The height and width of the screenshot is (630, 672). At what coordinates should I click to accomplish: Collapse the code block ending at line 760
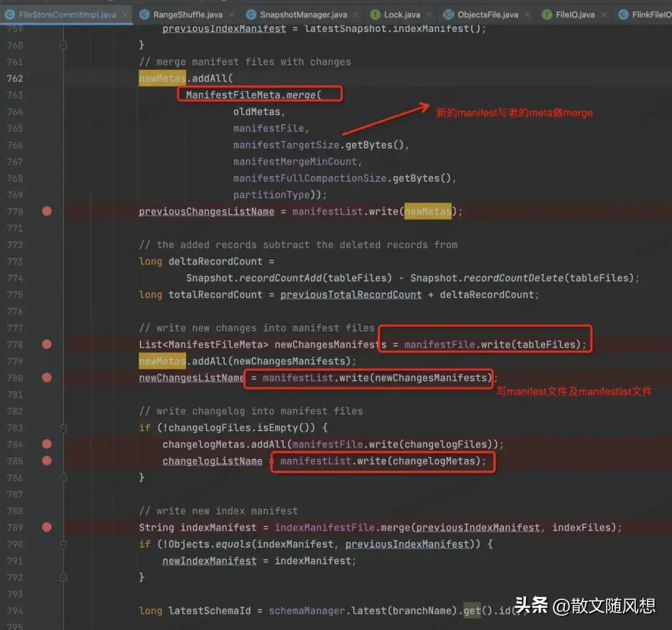pos(63,45)
